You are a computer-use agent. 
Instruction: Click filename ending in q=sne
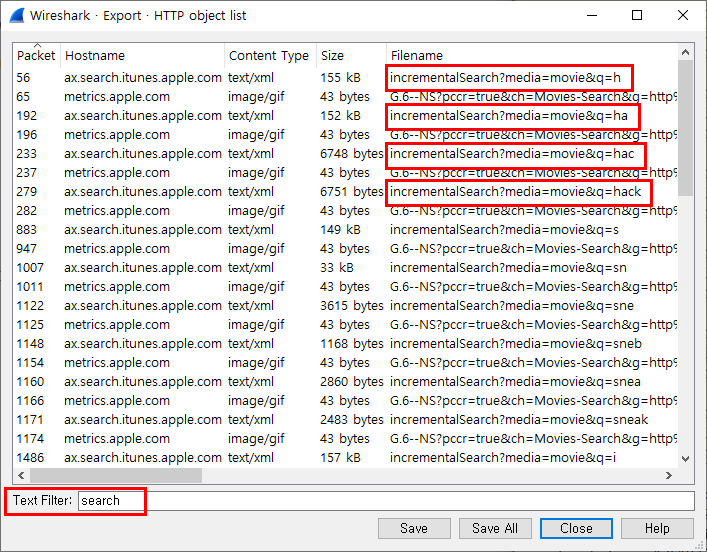pos(512,305)
